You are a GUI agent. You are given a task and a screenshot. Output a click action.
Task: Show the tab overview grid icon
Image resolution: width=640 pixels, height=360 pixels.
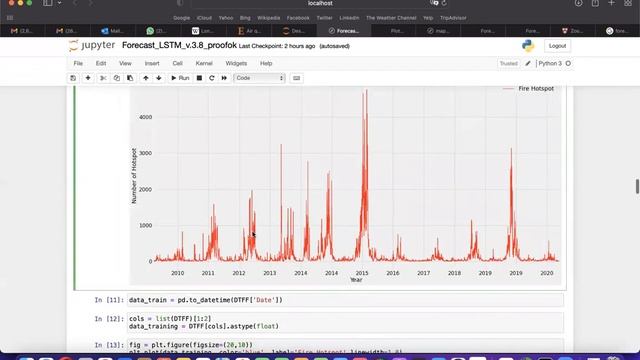628,3
